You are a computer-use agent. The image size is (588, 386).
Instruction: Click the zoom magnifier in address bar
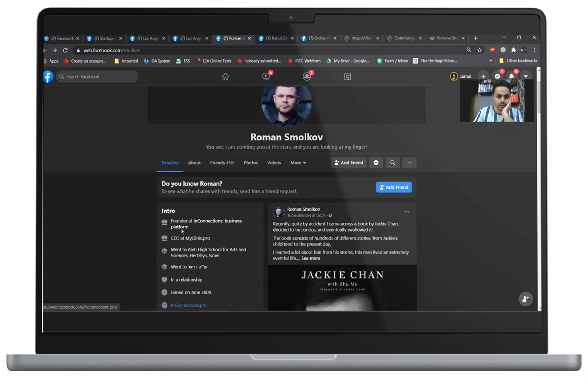click(469, 50)
